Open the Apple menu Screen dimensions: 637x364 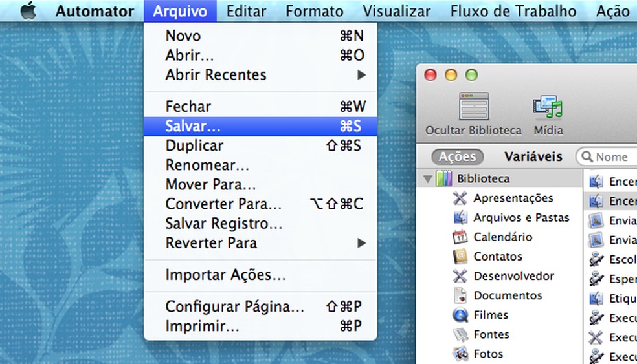pyautogui.click(x=28, y=11)
